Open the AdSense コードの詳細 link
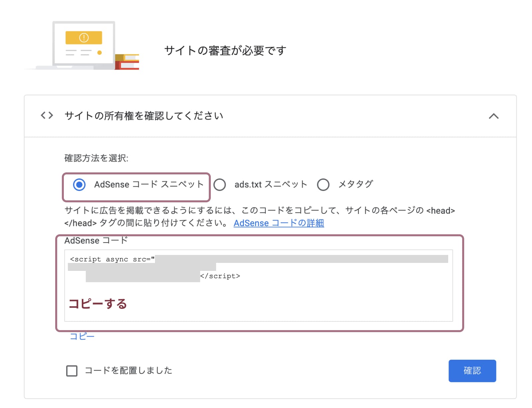The height and width of the screenshot is (408, 532). (279, 223)
